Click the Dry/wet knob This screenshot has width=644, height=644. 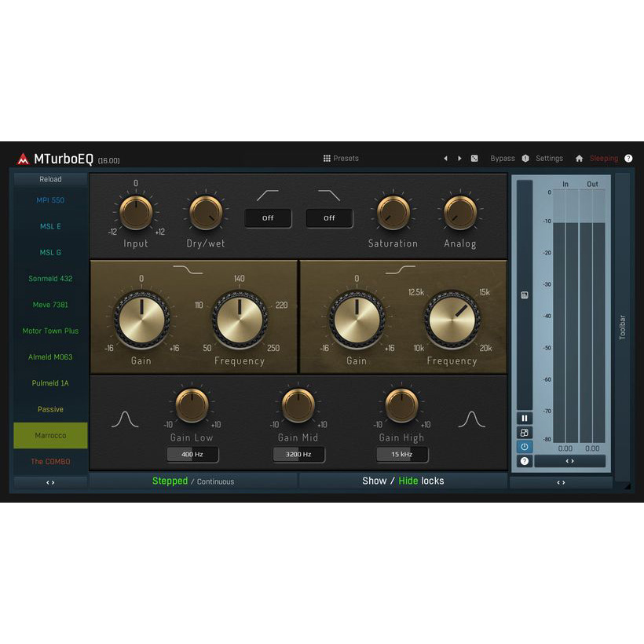point(206,212)
